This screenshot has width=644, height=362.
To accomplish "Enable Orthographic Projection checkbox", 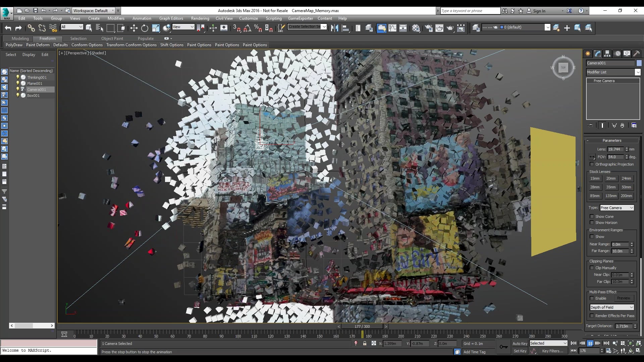I will click(592, 164).
